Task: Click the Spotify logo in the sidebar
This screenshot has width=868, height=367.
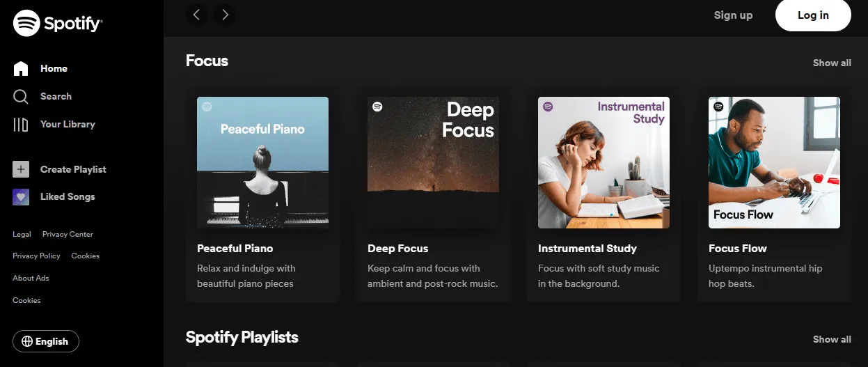Action: (x=58, y=23)
